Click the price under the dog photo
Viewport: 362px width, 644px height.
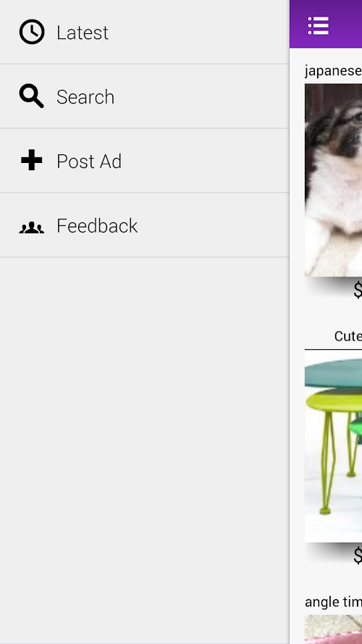pyautogui.click(x=358, y=290)
